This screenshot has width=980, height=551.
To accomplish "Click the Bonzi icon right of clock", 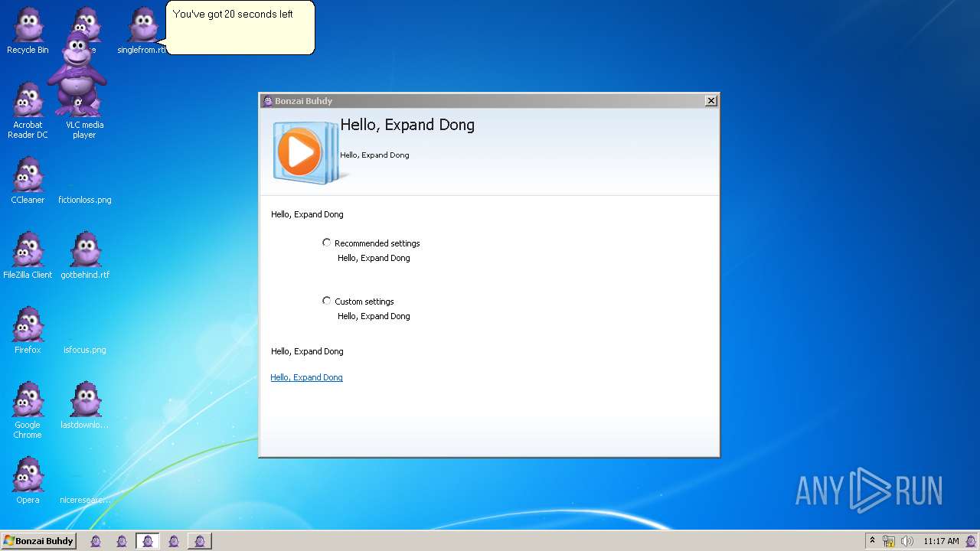I will (x=971, y=541).
